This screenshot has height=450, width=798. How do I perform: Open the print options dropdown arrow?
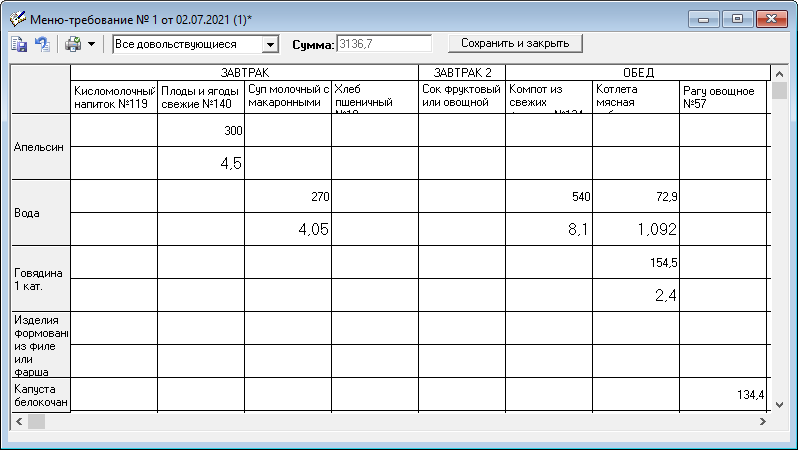91,44
